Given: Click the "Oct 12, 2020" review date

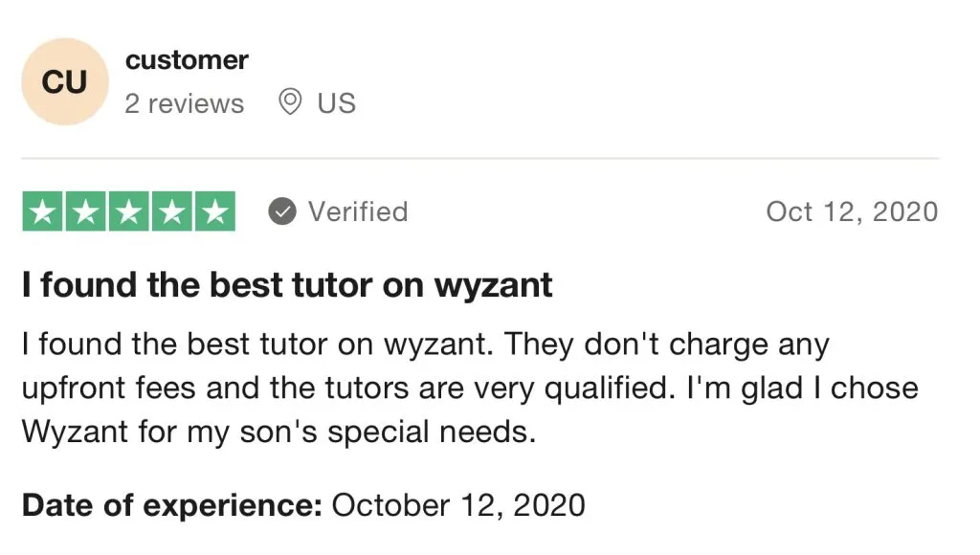Looking at the screenshot, I should click(852, 211).
